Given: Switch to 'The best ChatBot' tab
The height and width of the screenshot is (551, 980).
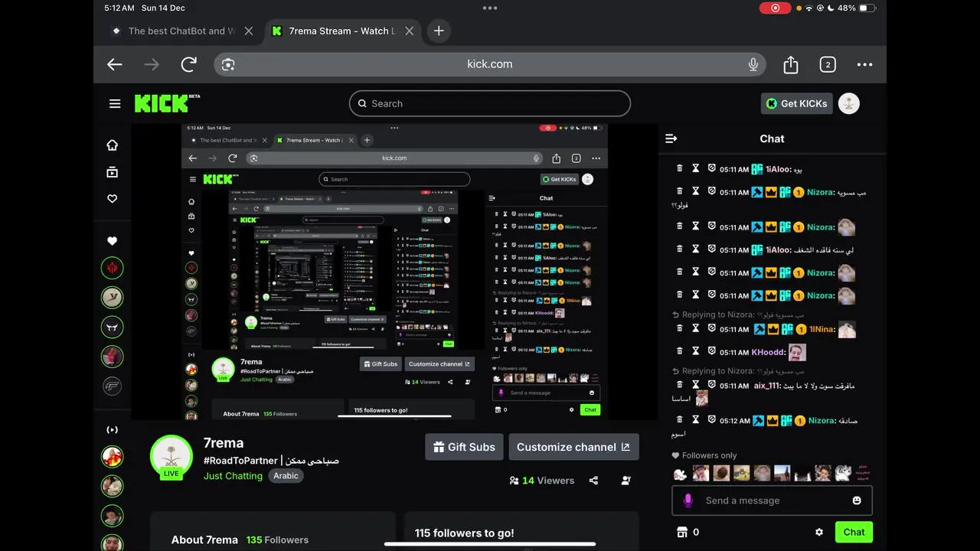Looking at the screenshot, I should click(x=182, y=31).
